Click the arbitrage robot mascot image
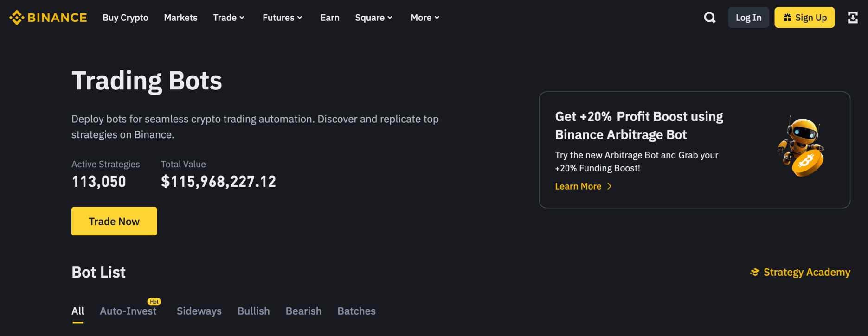The height and width of the screenshot is (336, 868). click(x=801, y=147)
